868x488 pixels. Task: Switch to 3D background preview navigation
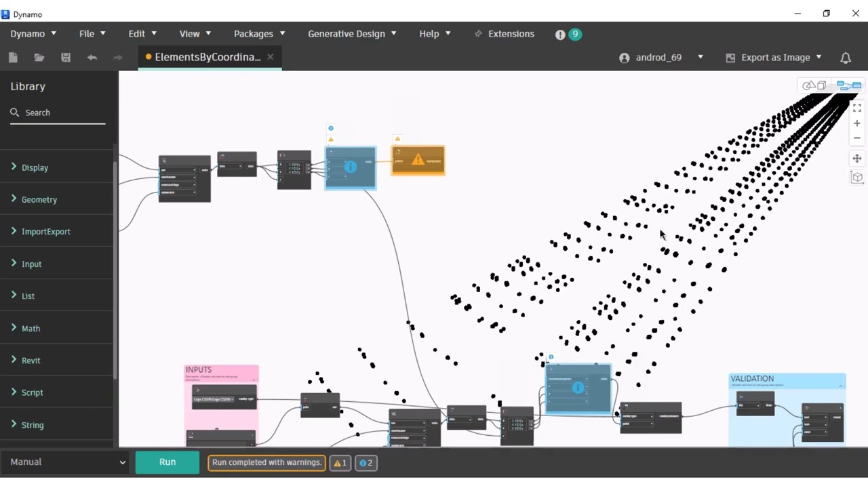pyautogui.click(x=814, y=85)
